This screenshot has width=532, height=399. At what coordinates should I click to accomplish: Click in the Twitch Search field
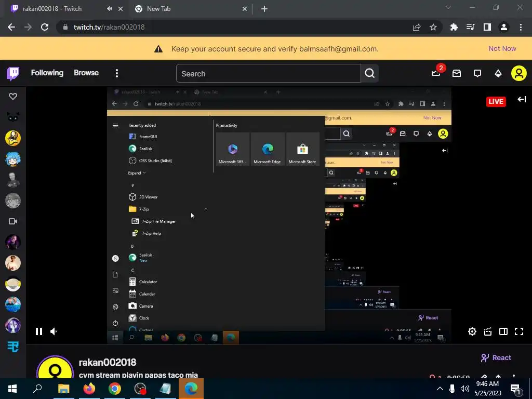point(268,74)
